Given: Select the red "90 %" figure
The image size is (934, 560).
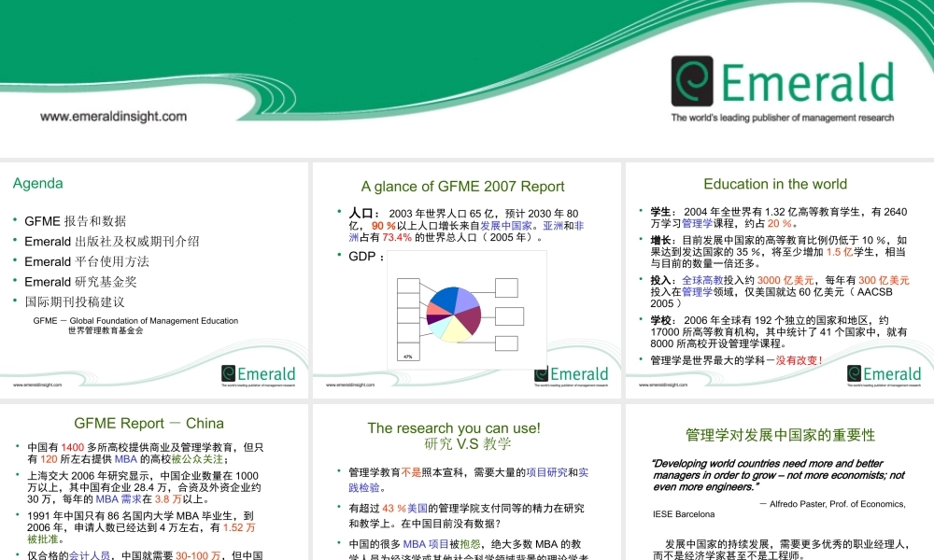Looking at the screenshot, I should (384, 226).
